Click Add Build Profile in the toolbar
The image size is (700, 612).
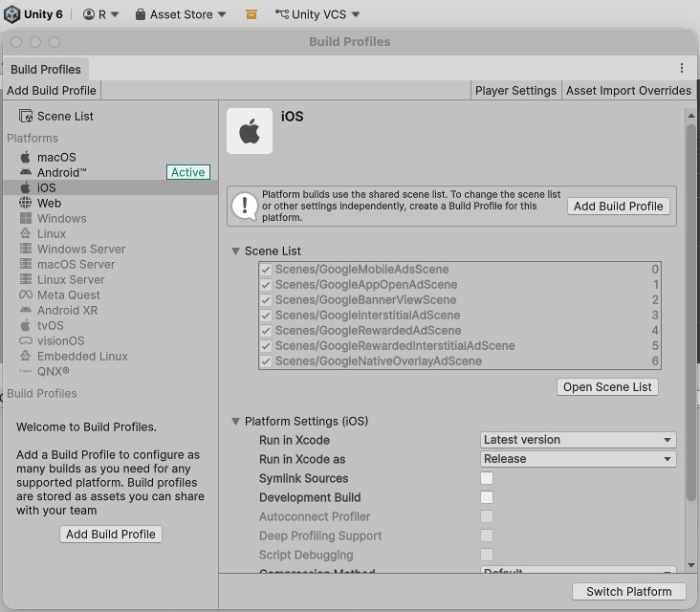pyautogui.click(x=52, y=91)
